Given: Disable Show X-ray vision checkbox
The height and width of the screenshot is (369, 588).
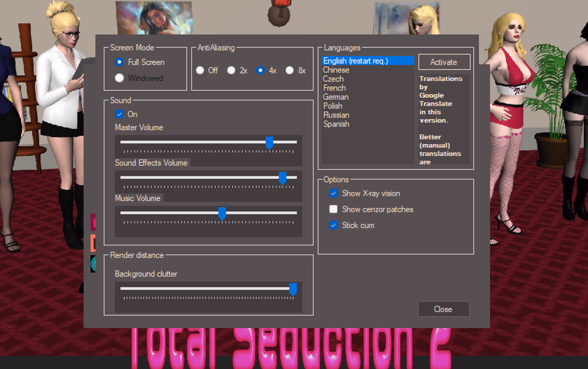Looking at the screenshot, I should (333, 193).
